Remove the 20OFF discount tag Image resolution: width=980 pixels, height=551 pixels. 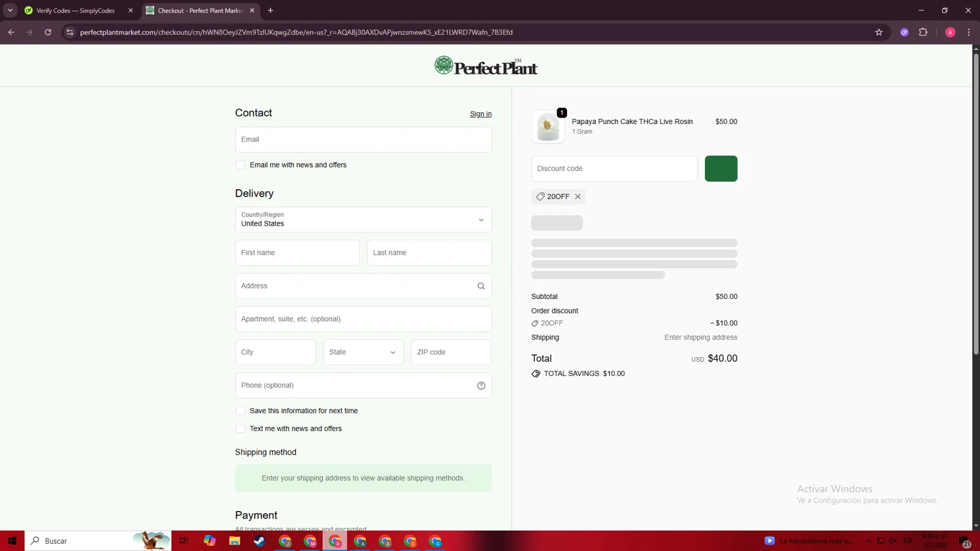(578, 197)
